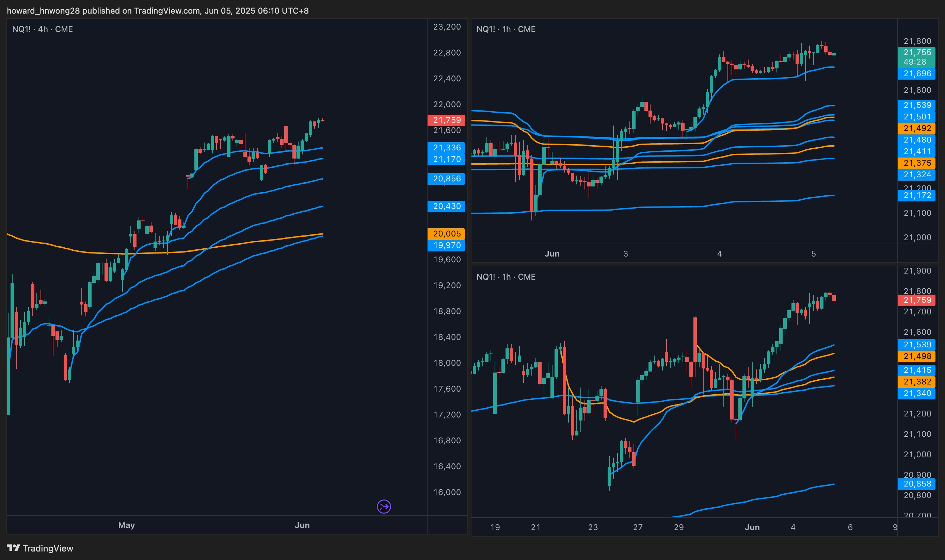Click the blue 21,696 price label
The height and width of the screenshot is (560, 945).
pos(917,73)
